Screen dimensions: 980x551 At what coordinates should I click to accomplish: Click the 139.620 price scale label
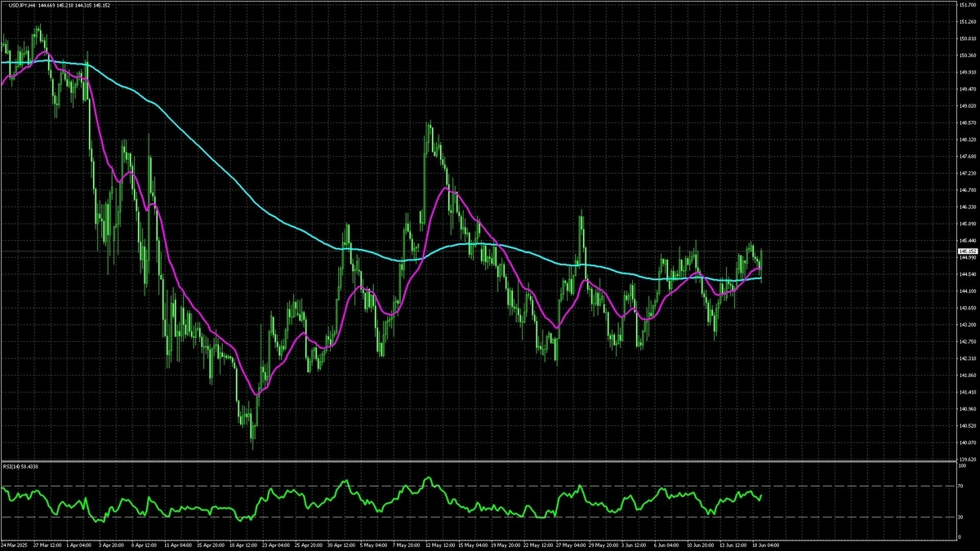click(966, 460)
